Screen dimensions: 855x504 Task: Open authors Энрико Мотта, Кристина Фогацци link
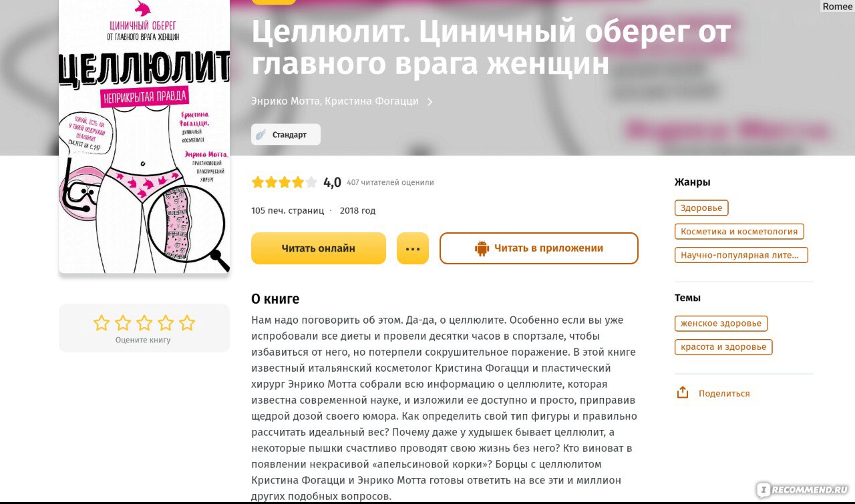click(x=335, y=101)
